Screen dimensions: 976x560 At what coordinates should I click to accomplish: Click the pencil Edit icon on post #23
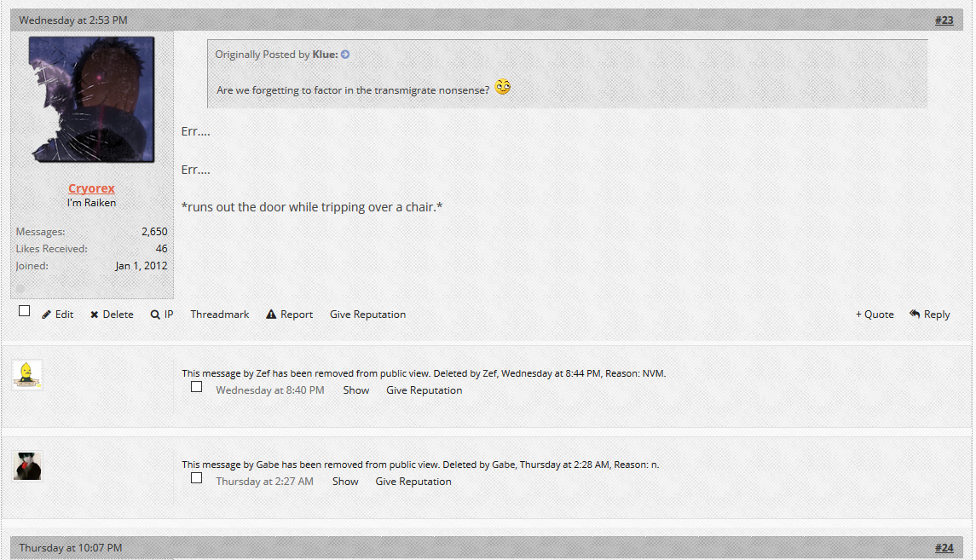(47, 315)
